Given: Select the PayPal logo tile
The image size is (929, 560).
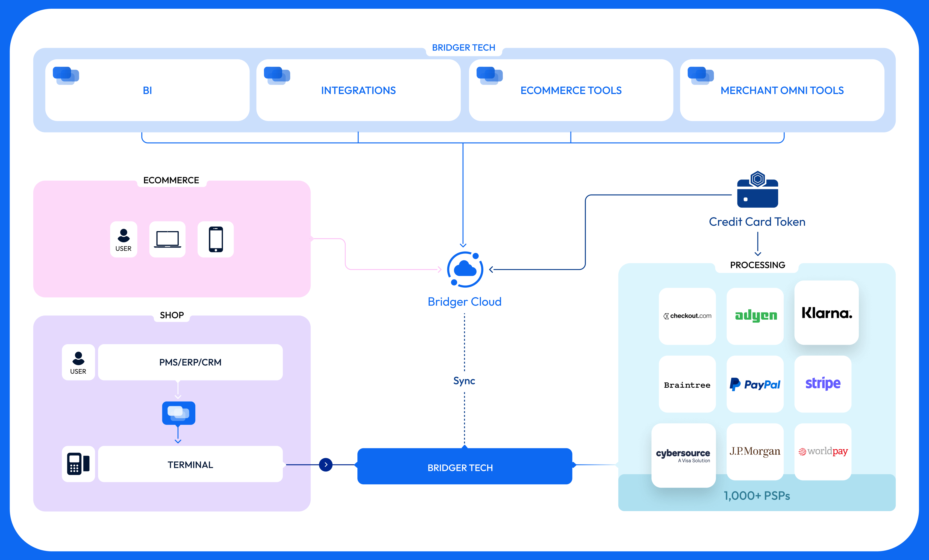Looking at the screenshot, I should (755, 384).
